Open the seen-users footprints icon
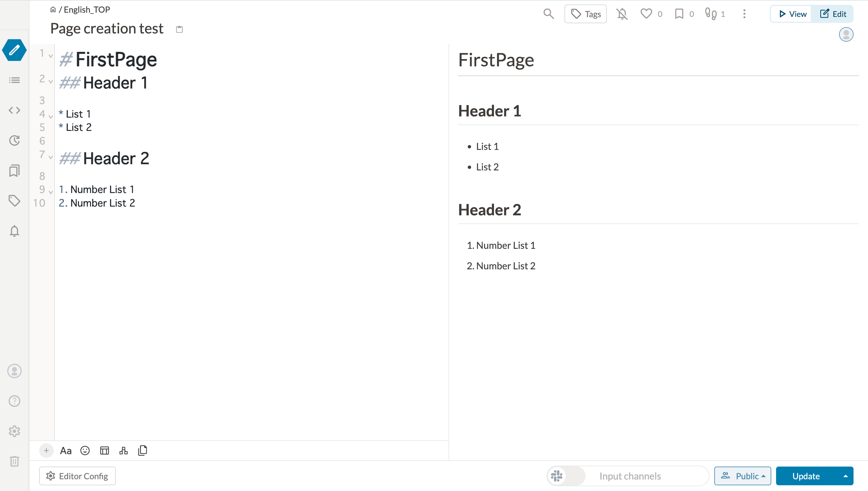The width and height of the screenshot is (868, 491). 711,14
